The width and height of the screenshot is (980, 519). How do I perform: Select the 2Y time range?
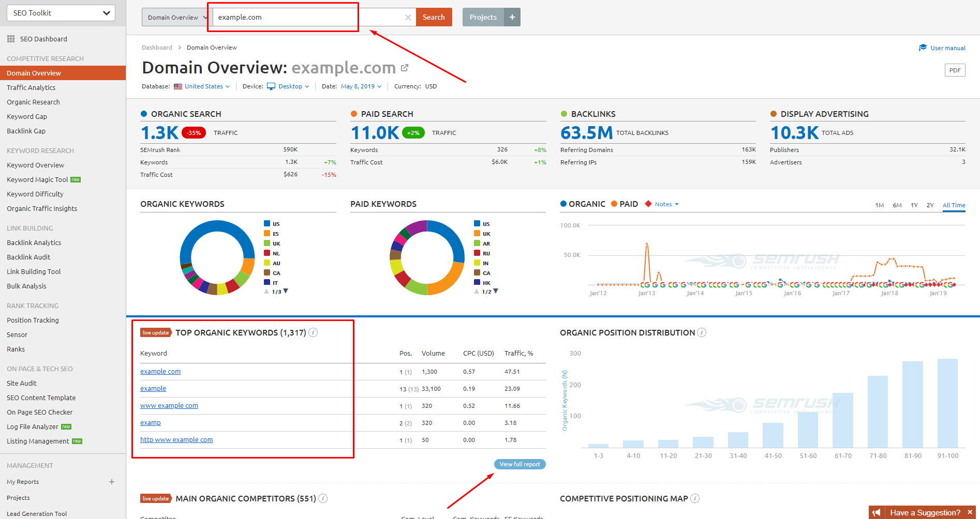[930, 205]
